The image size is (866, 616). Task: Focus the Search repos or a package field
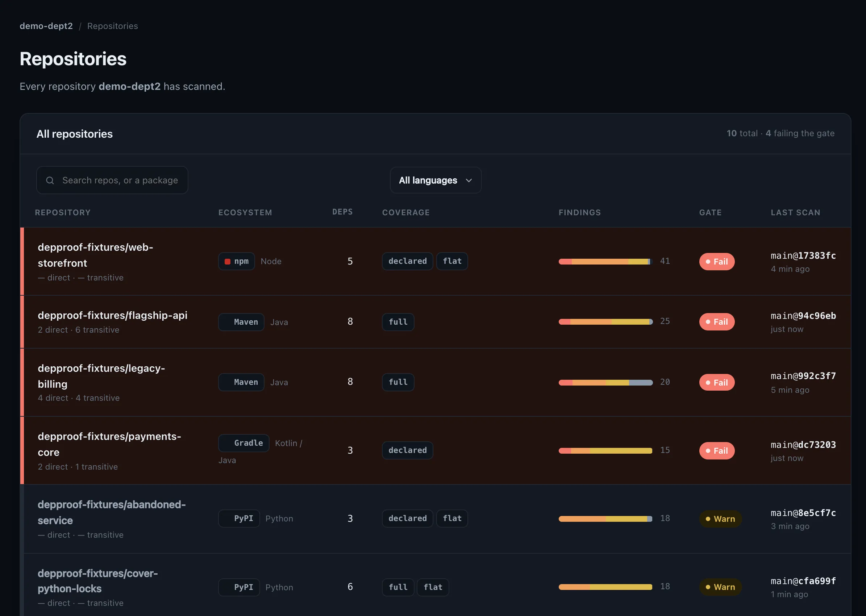point(112,180)
